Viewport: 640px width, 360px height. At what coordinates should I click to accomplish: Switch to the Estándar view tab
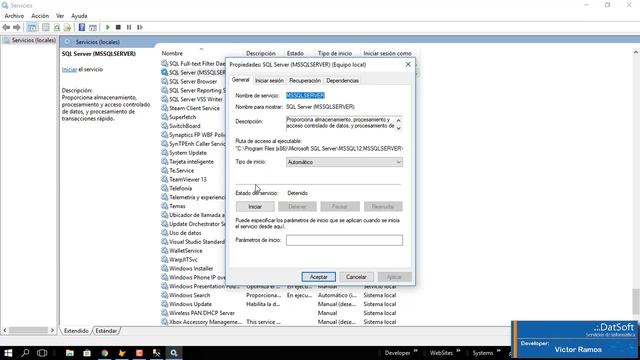point(106,331)
